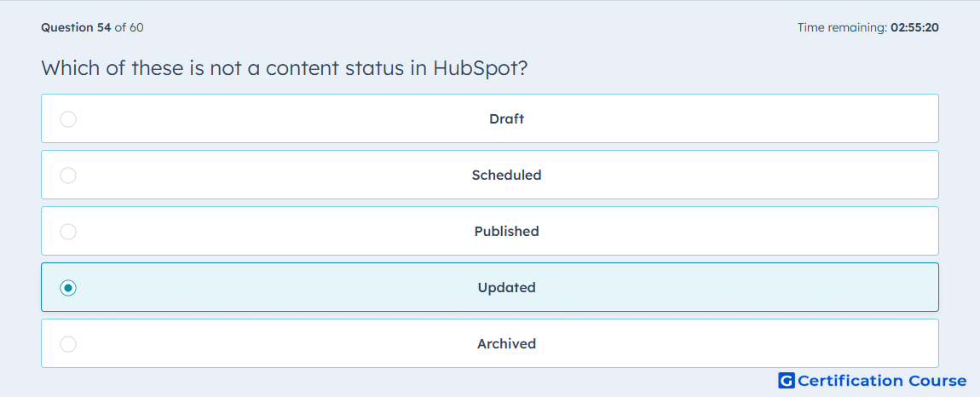Choose the Archived answer option row

point(490,343)
